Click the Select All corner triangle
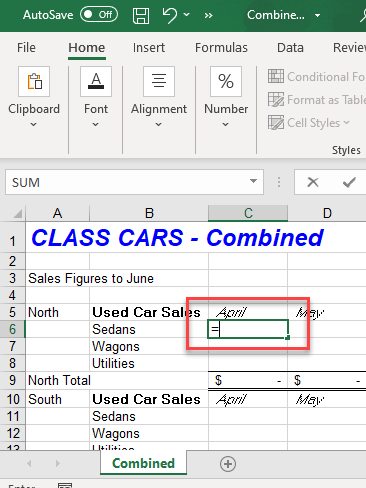 pyautogui.click(x=17, y=213)
